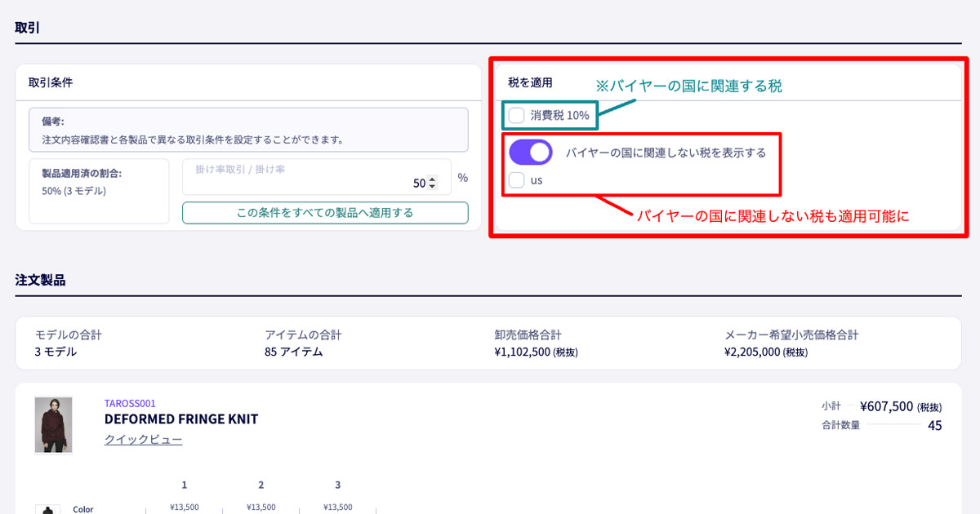This screenshot has height=514, width=980.
Task: Click the 3 モデル total
Action: (56, 352)
